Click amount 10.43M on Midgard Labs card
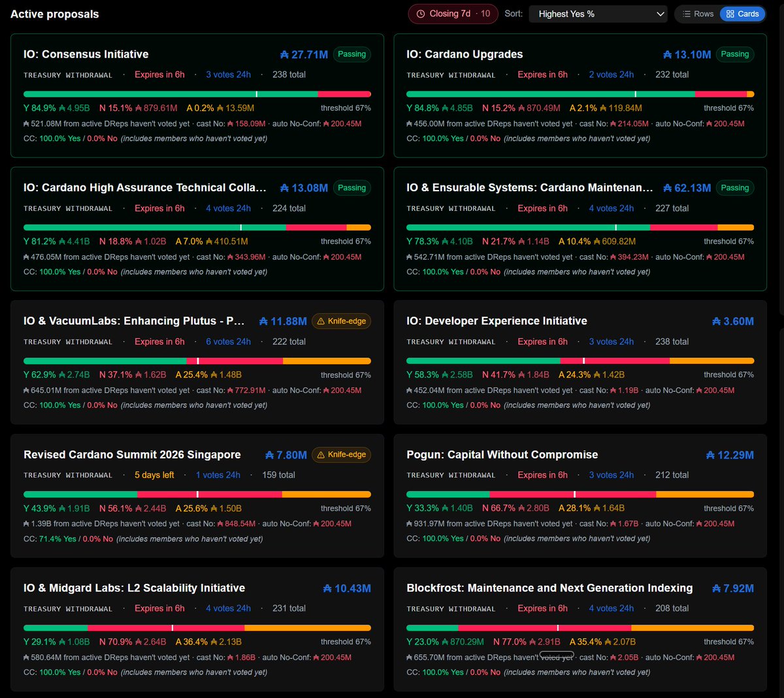The image size is (784, 698). 347,588
